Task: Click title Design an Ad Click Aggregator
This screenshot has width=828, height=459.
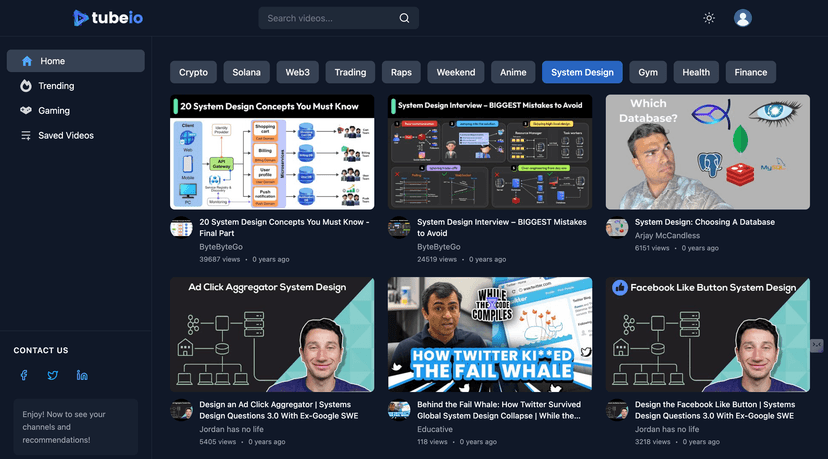Action: (x=279, y=410)
